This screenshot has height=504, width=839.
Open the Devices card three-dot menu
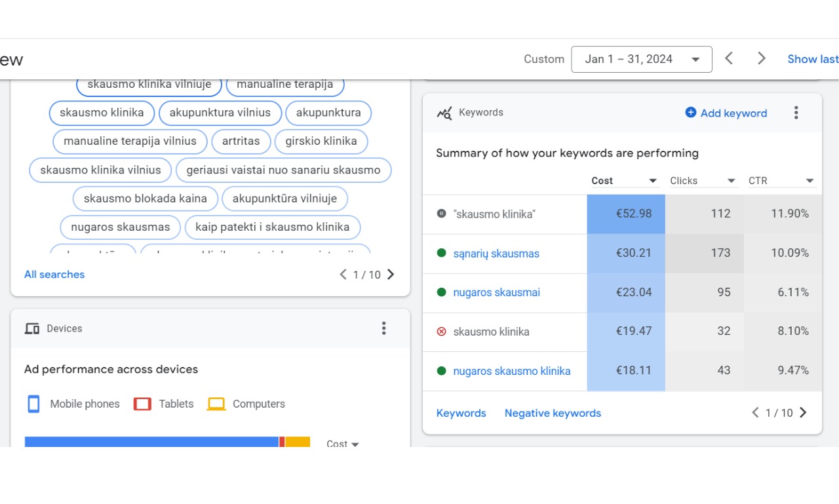384,328
